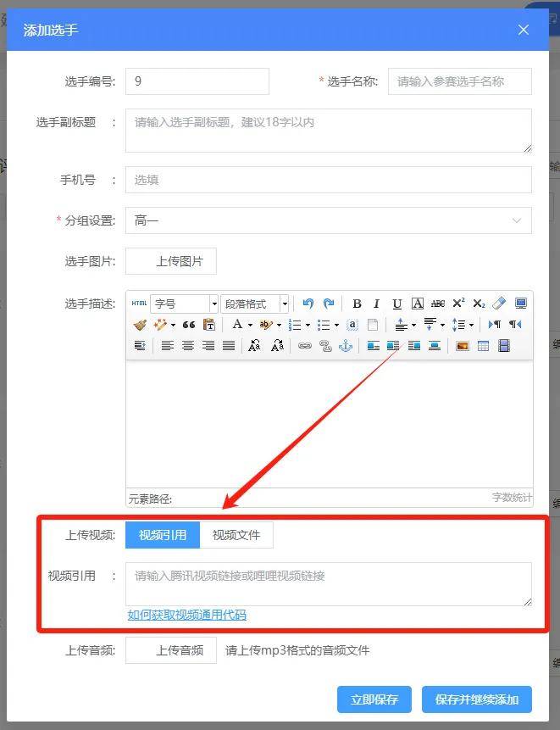Toggle superscript formatting
Screen dimensions: 560x730
click(x=458, y=304)
